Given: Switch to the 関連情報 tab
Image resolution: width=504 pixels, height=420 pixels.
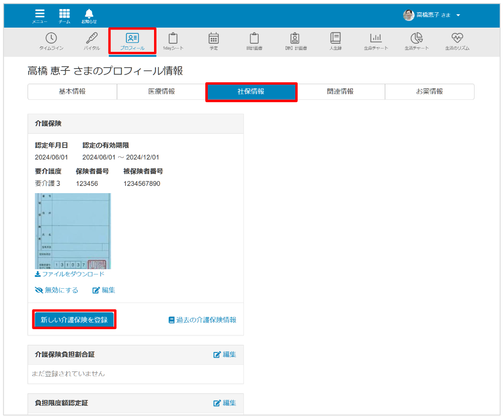Looking at the screenshot, I should pyautogui.click(x=340, y=92).
